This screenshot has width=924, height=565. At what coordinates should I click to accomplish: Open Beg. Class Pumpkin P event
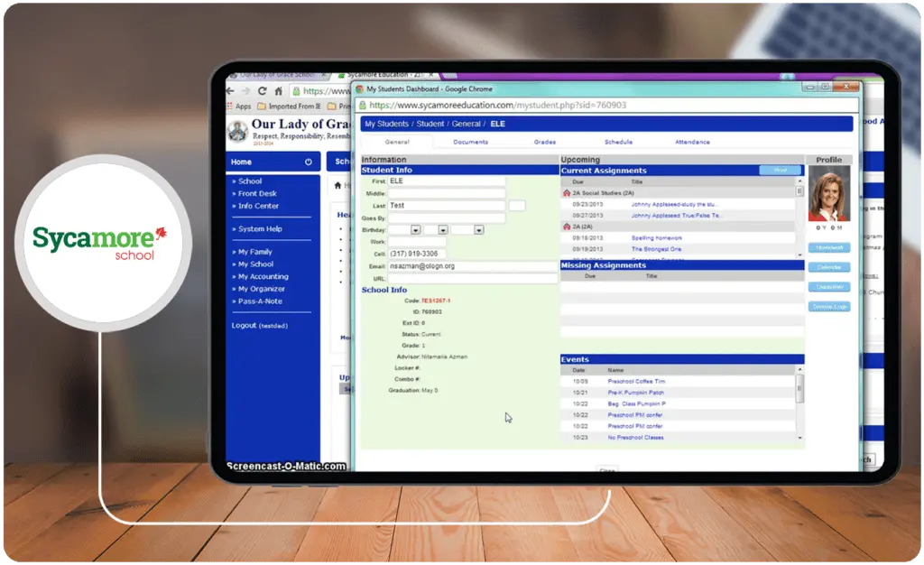tap(636, 403)
